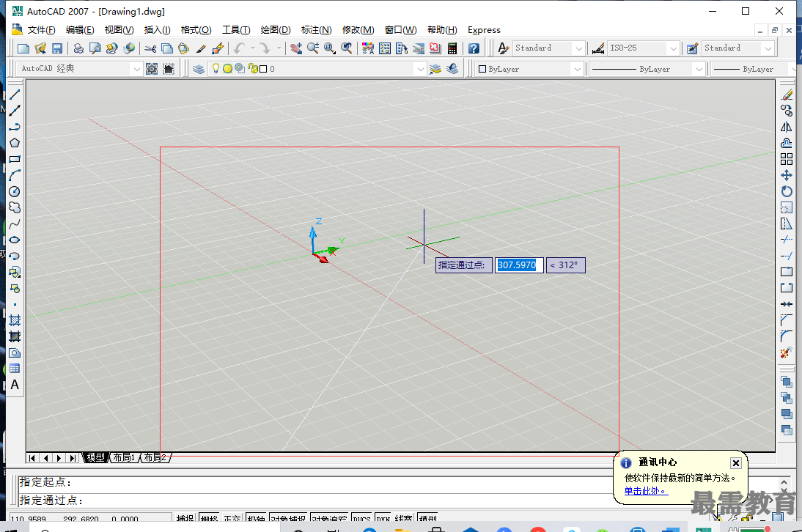Open Plot Preview from the toolbar
The width and height of the screenshot is (802, 532).
[x=95, y=48]
